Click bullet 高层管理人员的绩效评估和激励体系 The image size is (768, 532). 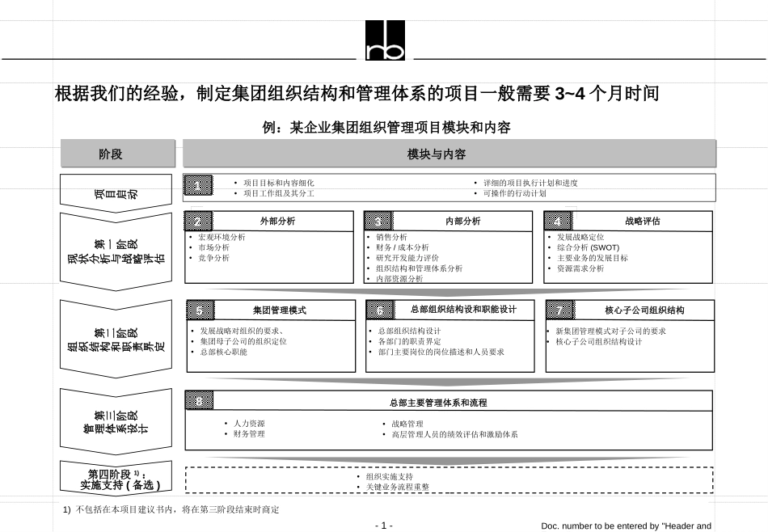point(454,434)
